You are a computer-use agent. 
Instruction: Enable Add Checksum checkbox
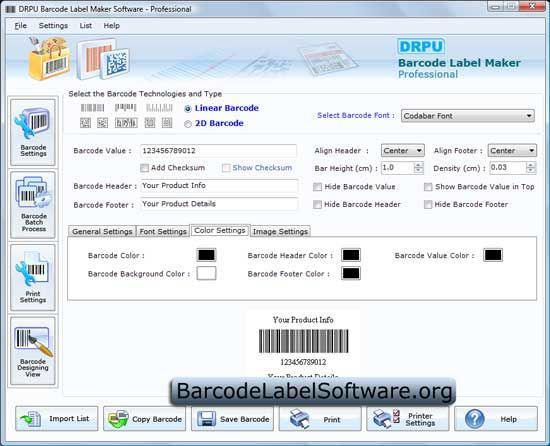(144, 168)
